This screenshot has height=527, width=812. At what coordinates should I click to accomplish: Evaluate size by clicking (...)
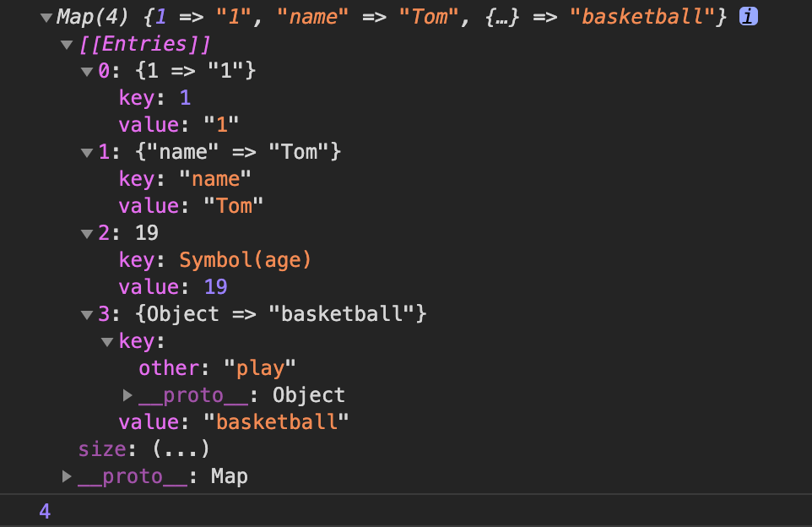coord(181,448)
